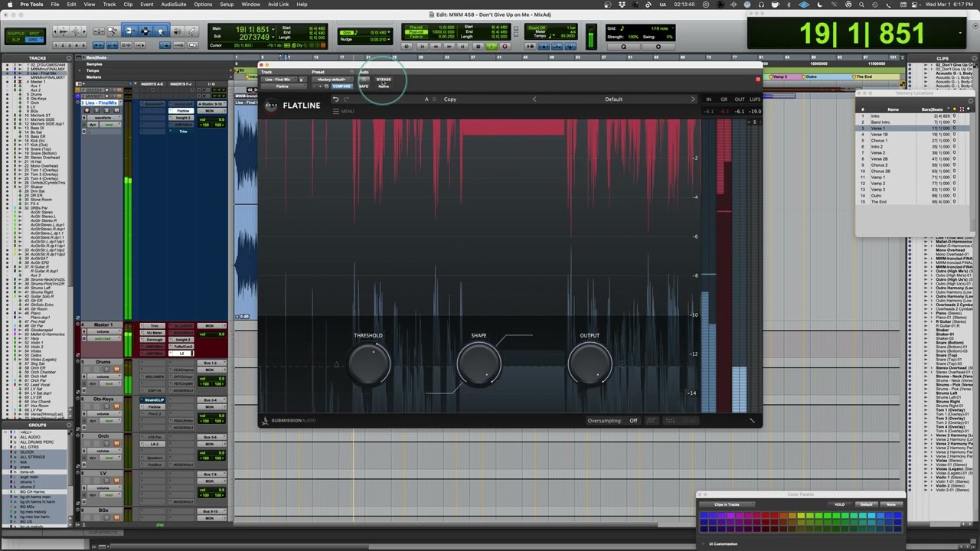Open the Options menu
The image size is (980, 551).
(203, 4)
